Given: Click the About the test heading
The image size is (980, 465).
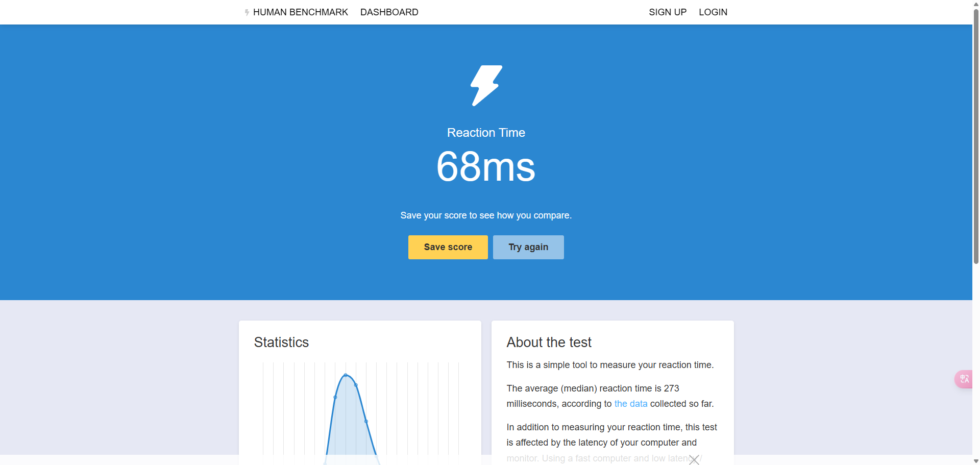Looking at the screenshot, I should pos(549,342).
